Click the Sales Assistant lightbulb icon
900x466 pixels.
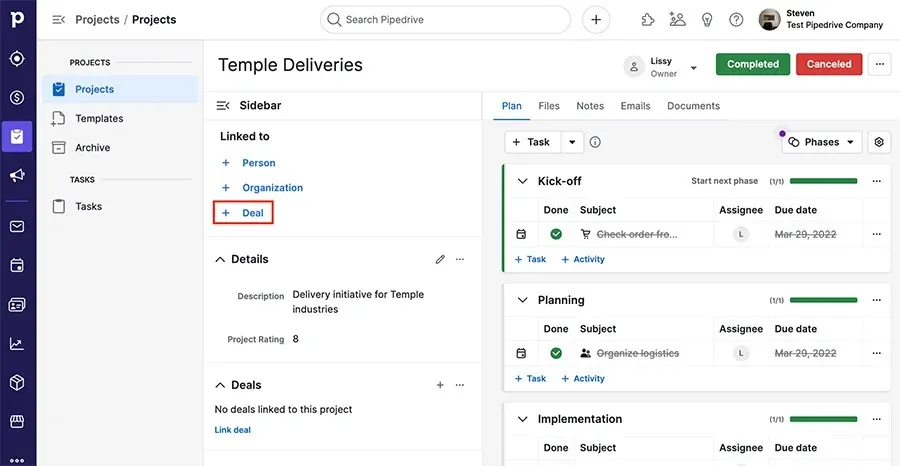(707, 20)
